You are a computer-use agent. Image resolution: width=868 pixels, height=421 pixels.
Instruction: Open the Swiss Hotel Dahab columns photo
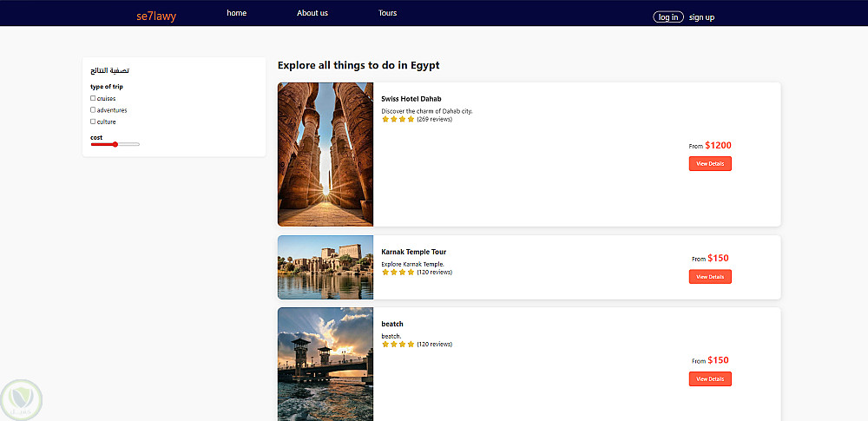point(325,155)
